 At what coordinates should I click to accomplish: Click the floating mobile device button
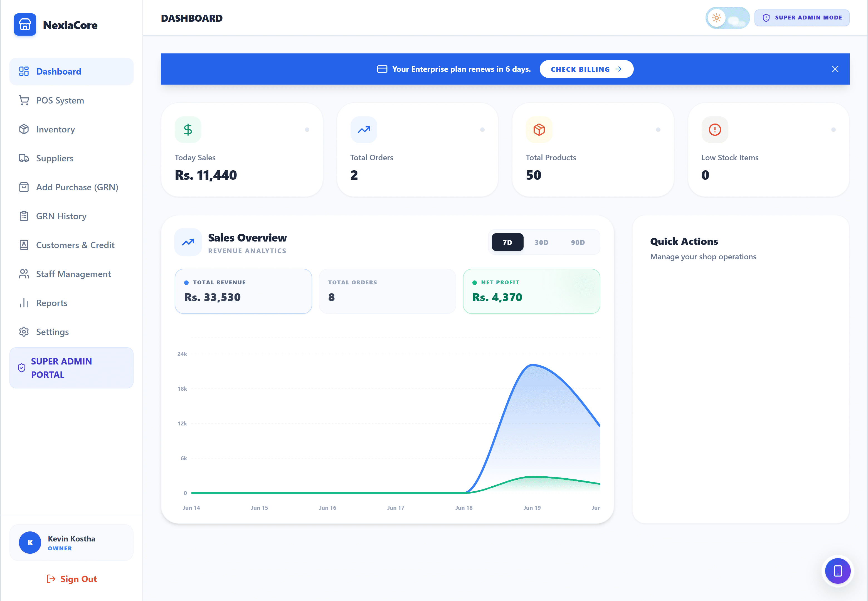pyautogui.click(x=838, y=571)
